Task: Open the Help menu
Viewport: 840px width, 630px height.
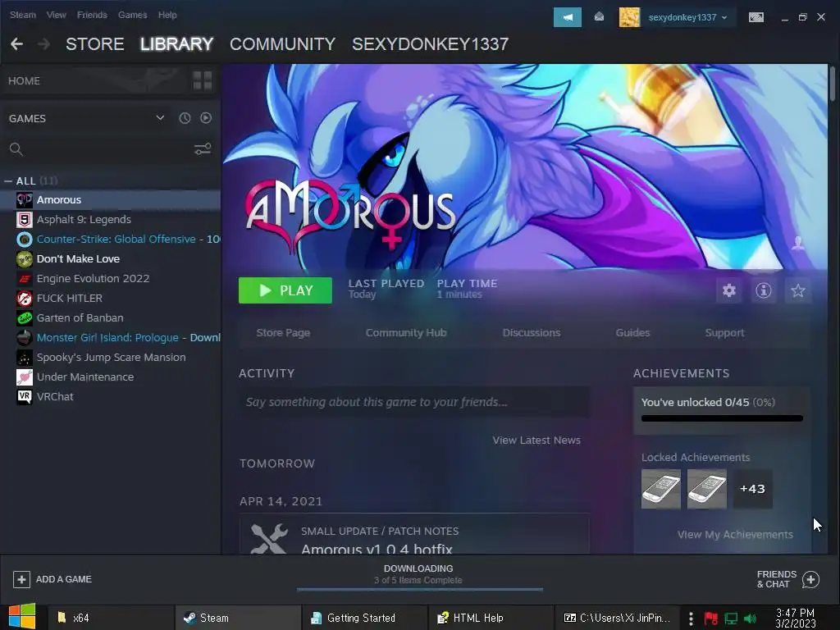Action: [167, 15]
